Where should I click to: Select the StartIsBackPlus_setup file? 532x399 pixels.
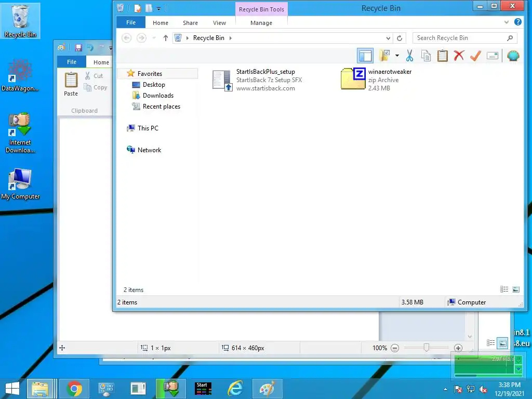[258, 80]
